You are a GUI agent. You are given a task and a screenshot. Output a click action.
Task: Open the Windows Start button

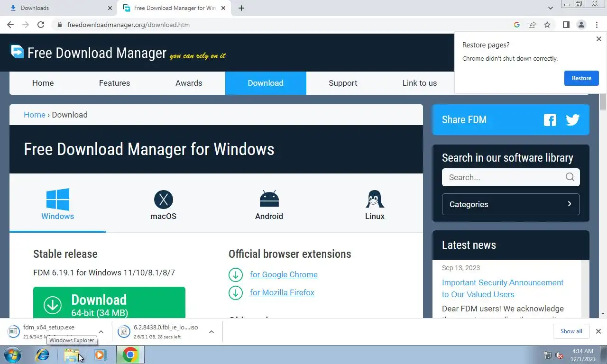12,355
